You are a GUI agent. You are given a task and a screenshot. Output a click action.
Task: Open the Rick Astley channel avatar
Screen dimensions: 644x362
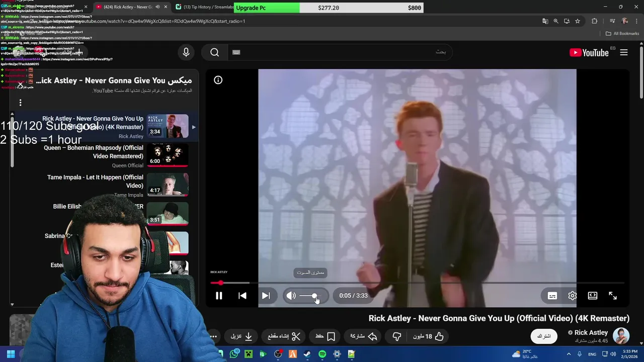tap(621, 336)
